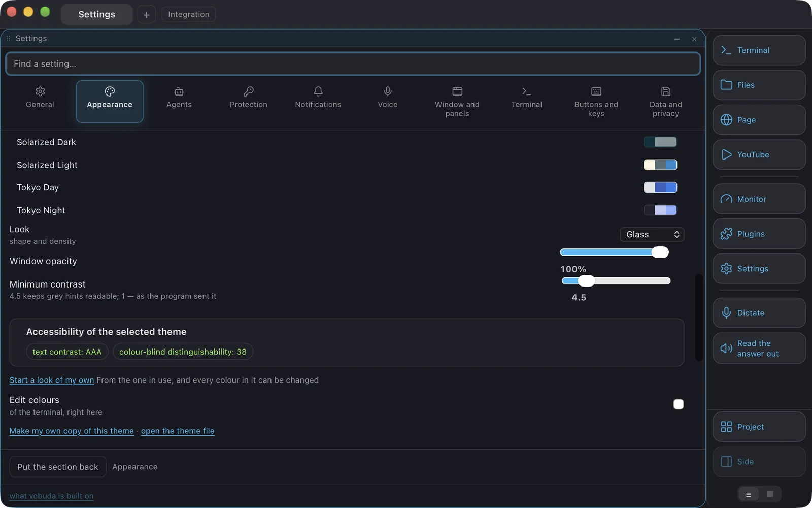
Task: Open the Page globe button
Action: pos(759,120)
